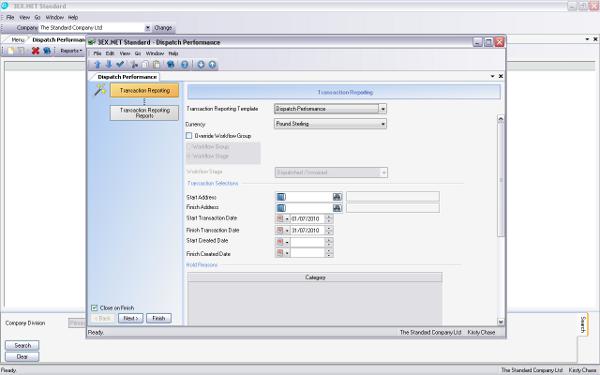
Task: Click the Search button in main window
Action: coord(22,345)
